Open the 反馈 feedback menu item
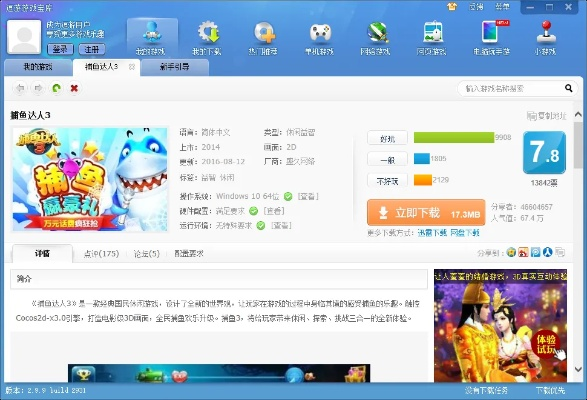The image size is (587, 400). click(x=476, y=7)
